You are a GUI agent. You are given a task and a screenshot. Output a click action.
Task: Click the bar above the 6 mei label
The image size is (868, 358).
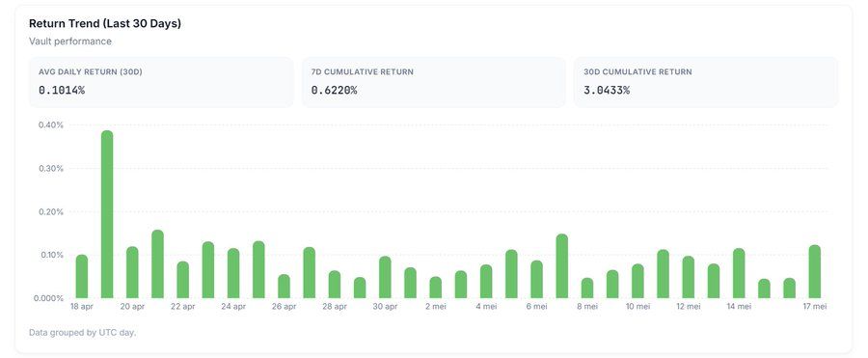(537, 279)
